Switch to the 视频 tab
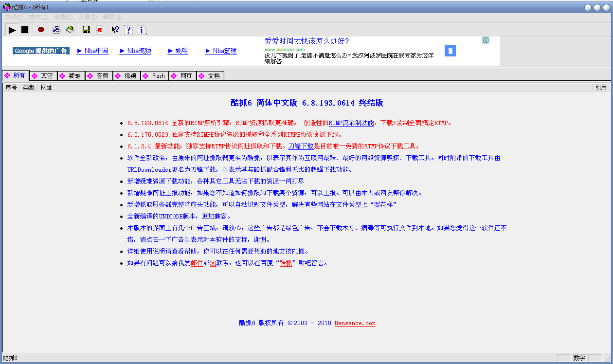The height and width of the screenshot is (364, 613). (x=127, y=76)
